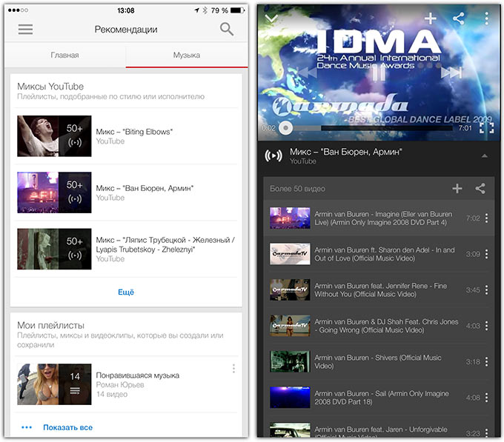This screenshot has height=442, width=504.
Task: Share the playing video from player overlay
Action: (x=458, y=19)
